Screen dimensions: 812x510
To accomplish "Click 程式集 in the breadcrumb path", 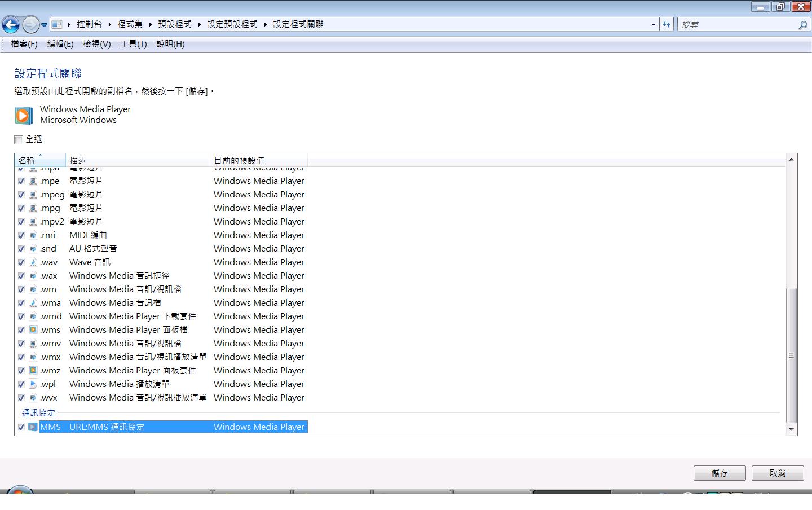I will click(130, 24).
